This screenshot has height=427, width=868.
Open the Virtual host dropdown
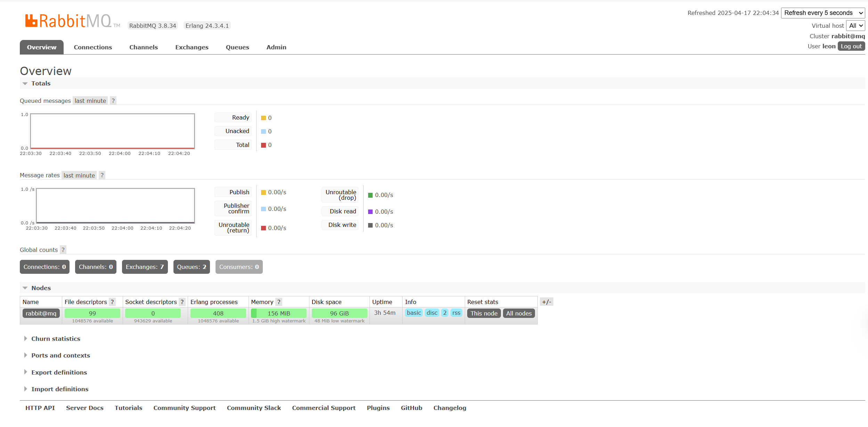855,26
